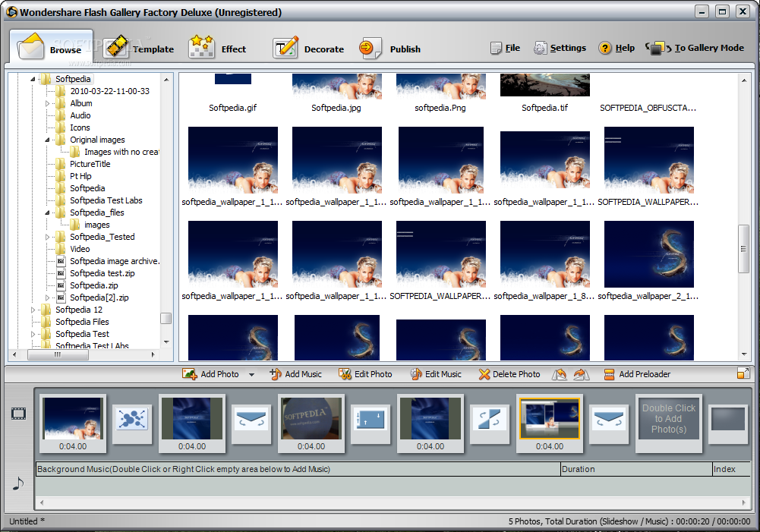Collapse the Softpedia_files folder

click(48, 212)
